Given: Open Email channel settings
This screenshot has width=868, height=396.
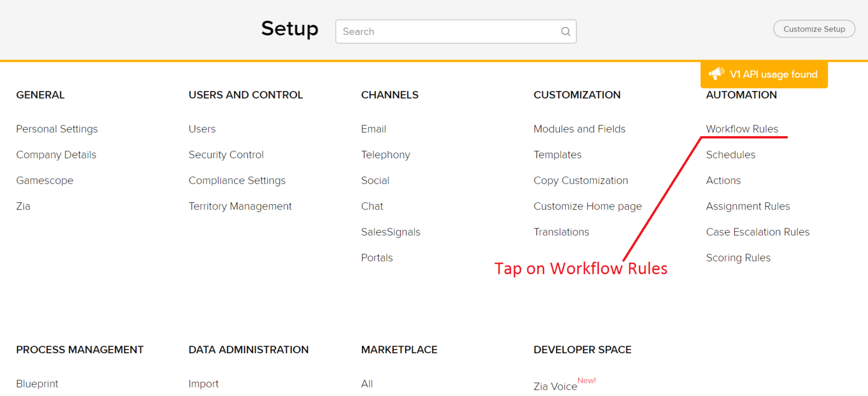Looking at the screenshot, I should coord(374,129).
